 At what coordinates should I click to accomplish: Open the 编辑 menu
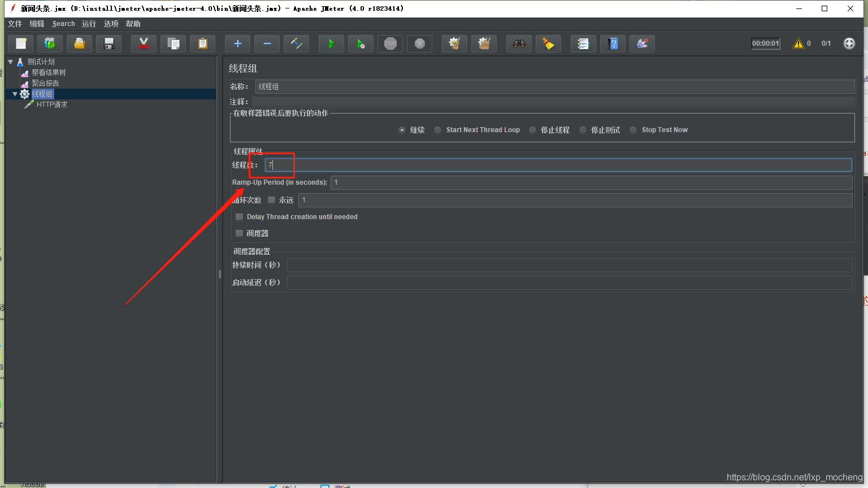pyautogui.click(x=37, y=24)
